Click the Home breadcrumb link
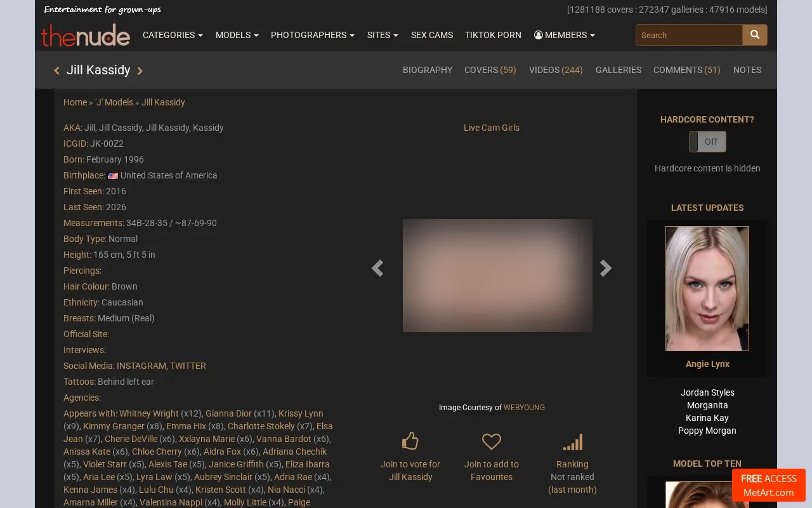812x508 pixels. (x=75, y=102)
